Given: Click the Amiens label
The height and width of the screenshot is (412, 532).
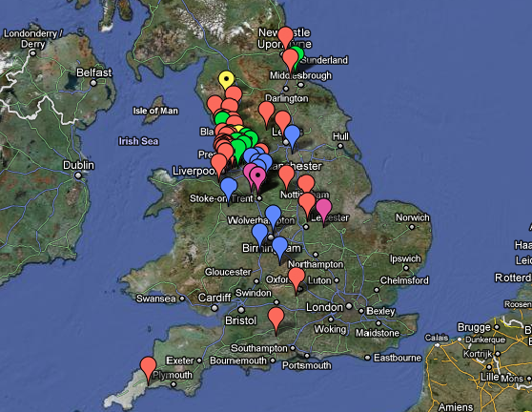Looking at the screenshot, I should pyautogui.click(x=456, y=407).
